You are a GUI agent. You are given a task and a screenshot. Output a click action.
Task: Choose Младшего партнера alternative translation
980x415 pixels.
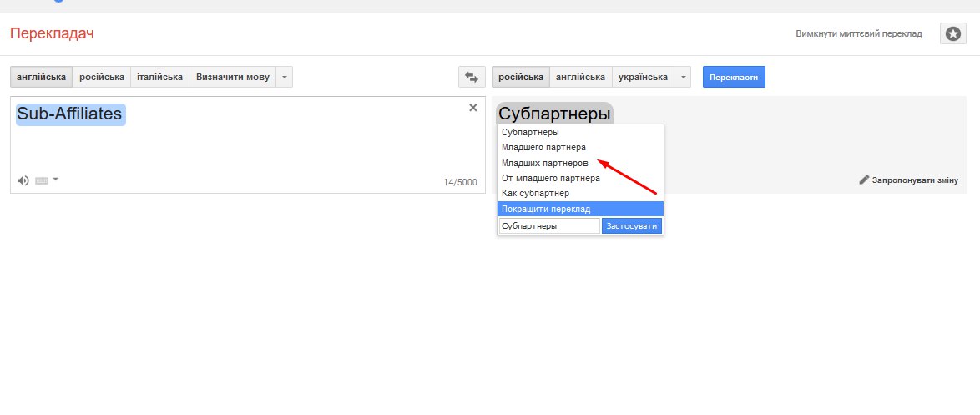580,148
